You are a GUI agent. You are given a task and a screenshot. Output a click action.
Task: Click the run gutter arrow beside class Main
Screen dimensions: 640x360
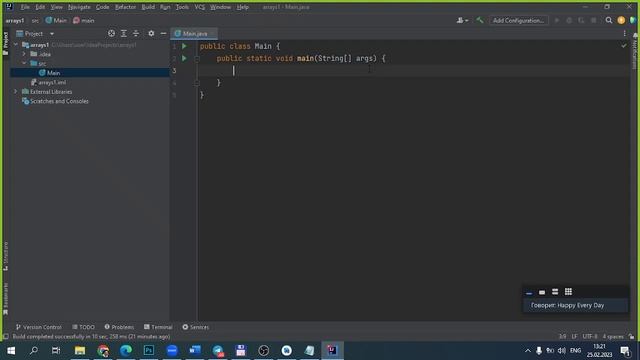pyautogui.click(x=184, y=46)
